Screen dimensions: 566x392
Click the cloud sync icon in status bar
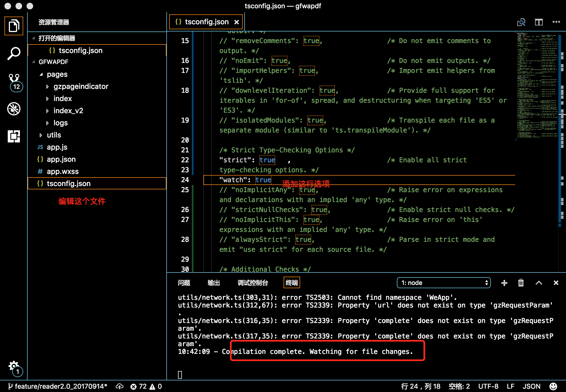pyautogui.click(x=119, y=386)
